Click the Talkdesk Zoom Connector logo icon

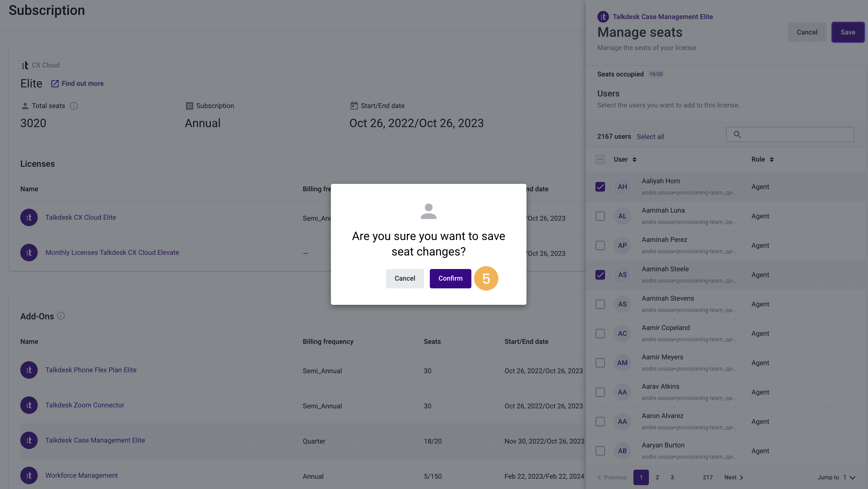pyautogui.click(x=29, y=405)
